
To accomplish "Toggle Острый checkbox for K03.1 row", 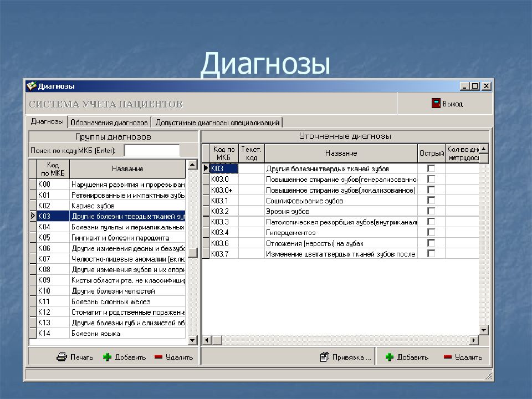I will 431,200.
